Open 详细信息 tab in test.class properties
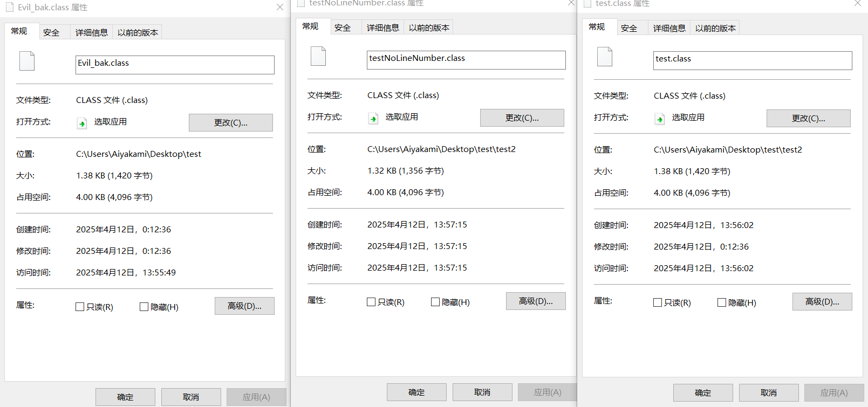This screenshot has height=407, width=868. pyautogui.click(x=669, y=28)
